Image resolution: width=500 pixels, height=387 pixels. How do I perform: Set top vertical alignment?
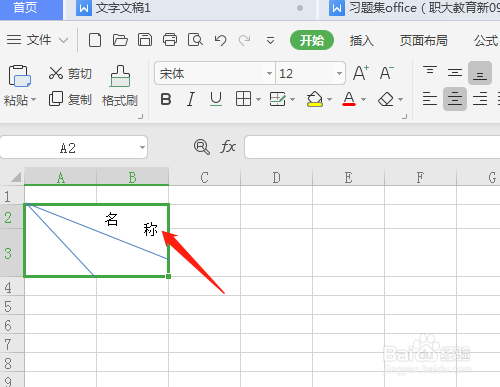click(x=430, y=71)
